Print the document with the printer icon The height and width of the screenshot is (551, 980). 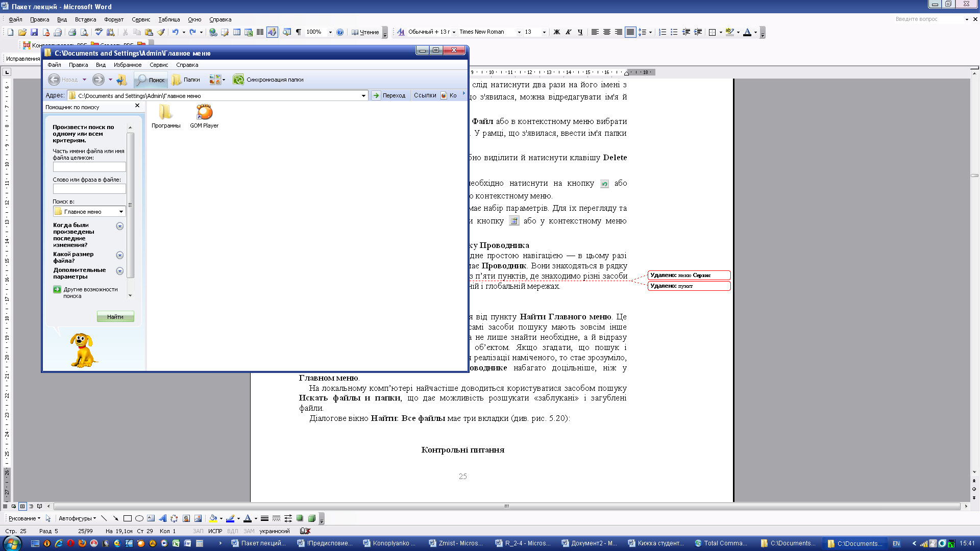tap(72, 32)
